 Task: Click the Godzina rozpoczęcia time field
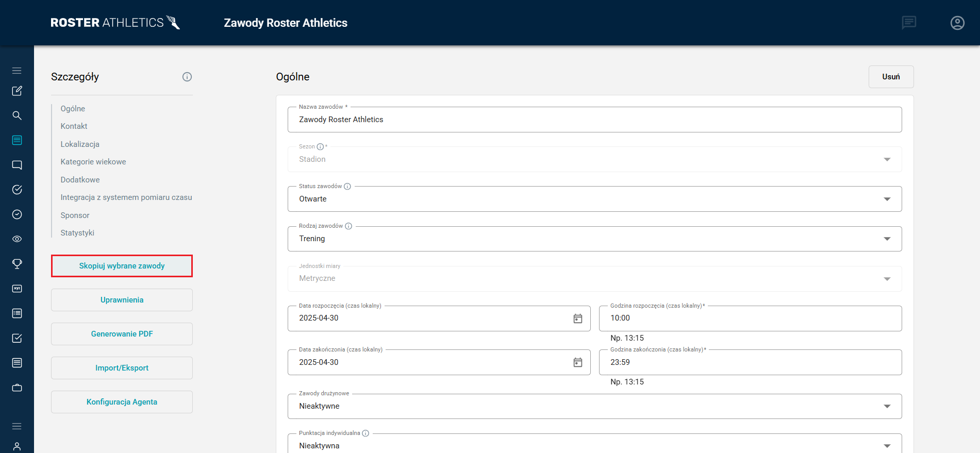pyautogui.click(x=750, y=318)
